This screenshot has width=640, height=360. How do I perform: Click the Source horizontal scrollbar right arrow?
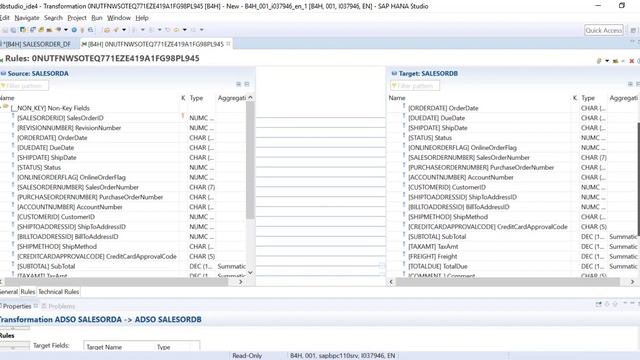pyautogui.click(x=240, y=282)
